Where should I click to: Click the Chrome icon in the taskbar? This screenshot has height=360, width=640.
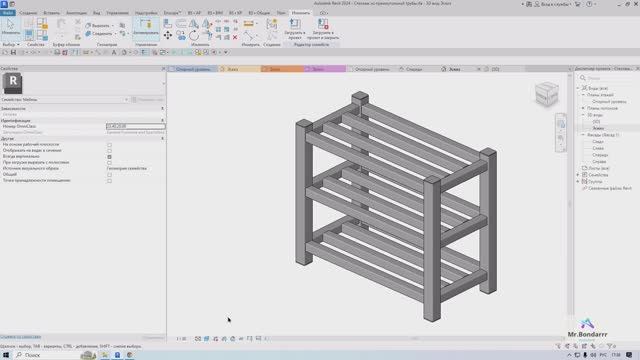pos(130,355)
